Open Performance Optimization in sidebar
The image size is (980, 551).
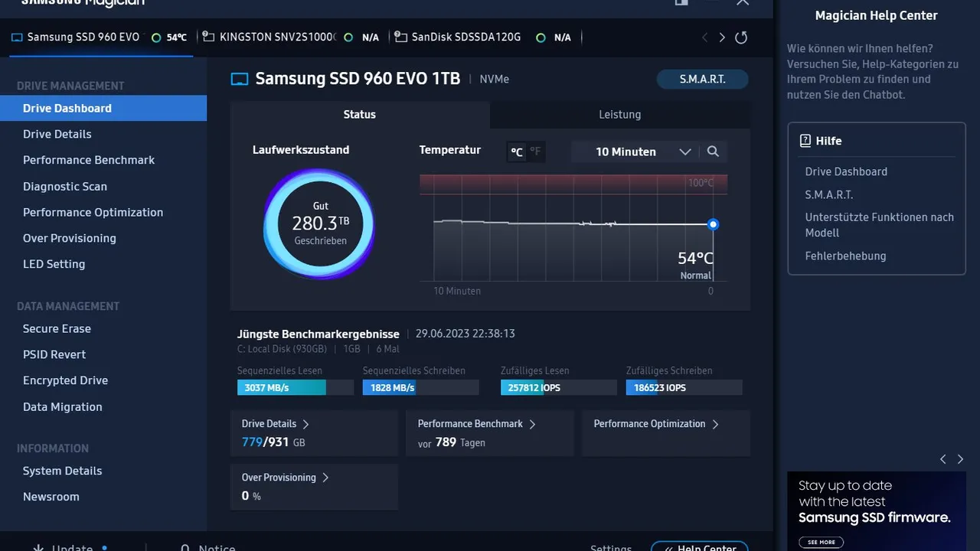click(x=103, y=212)
